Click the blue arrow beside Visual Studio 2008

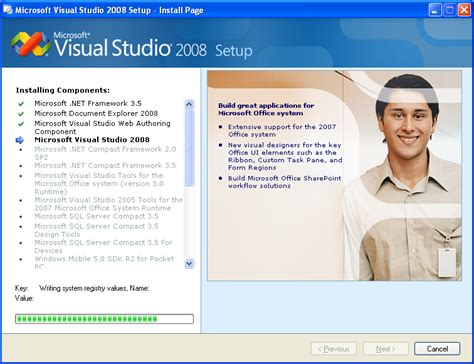[20, 140]
